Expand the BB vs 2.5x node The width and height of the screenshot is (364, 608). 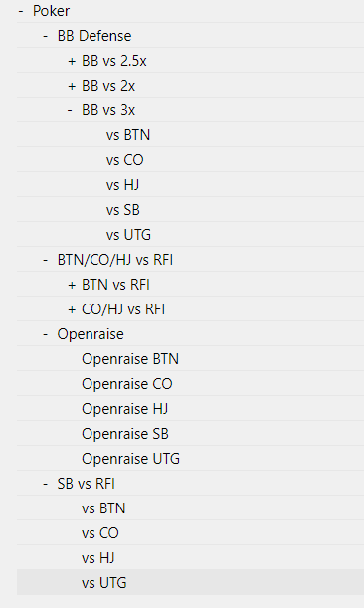click(72, 61)
